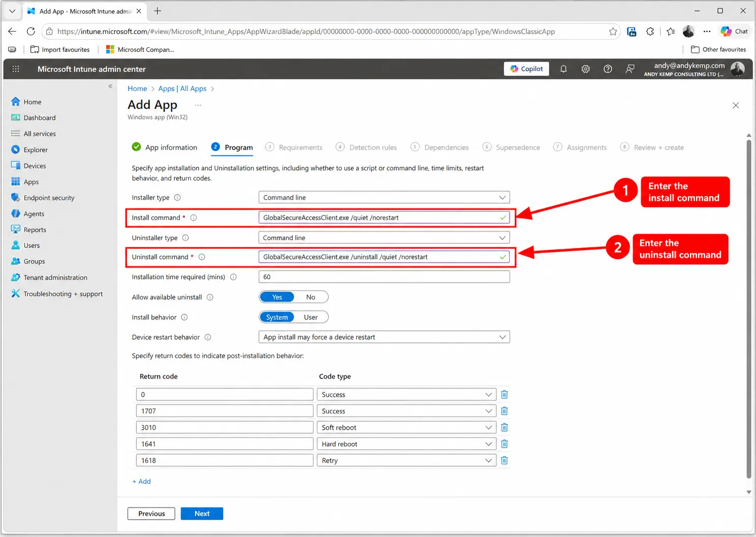
Task: Open the Installer type dropdown
Action: [384, 198]
